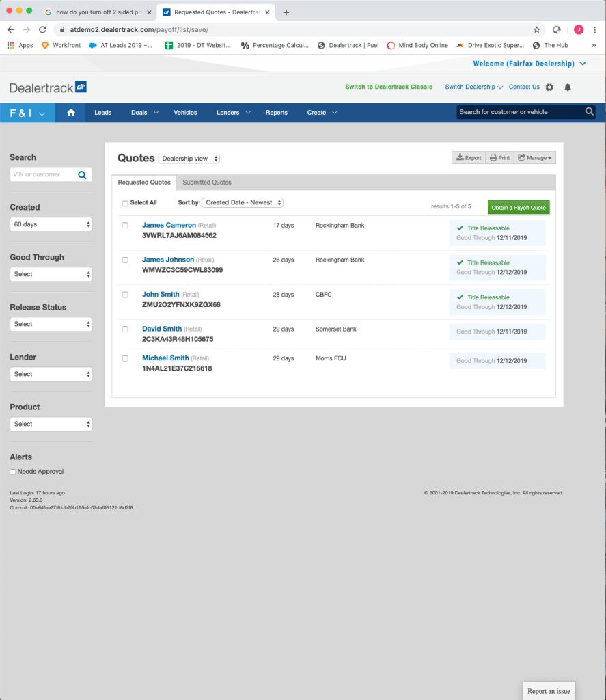606x700 pixels.
Task: Open Dealertrack | Fuel bookmark
Action: (348, 46)
